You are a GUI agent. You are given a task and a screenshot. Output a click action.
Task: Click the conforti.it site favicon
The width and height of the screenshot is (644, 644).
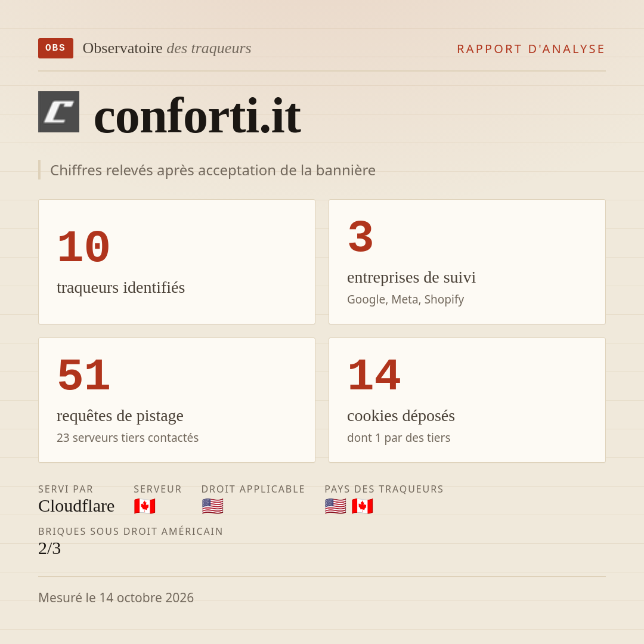[x=58, y=112]
